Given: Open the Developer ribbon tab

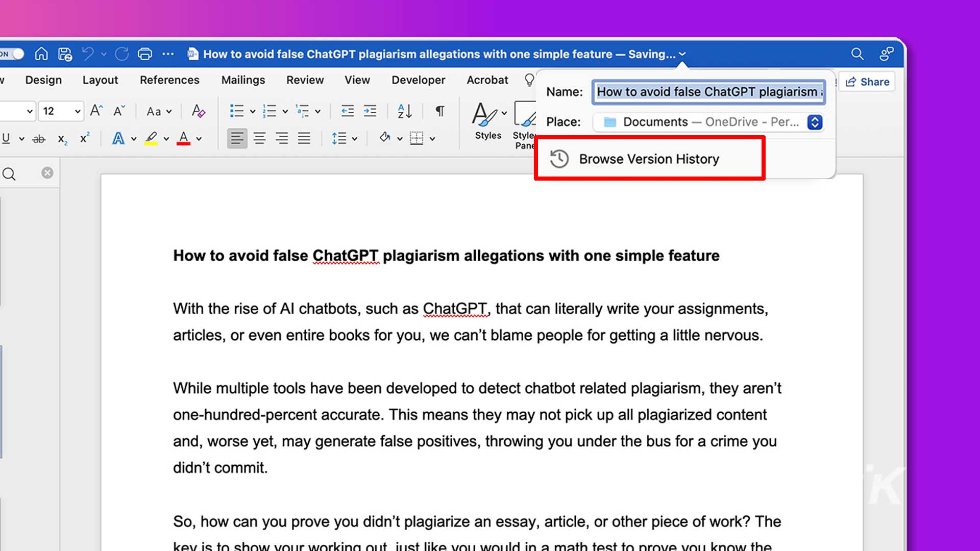Looking at the screenshot, I should [418, 80].
